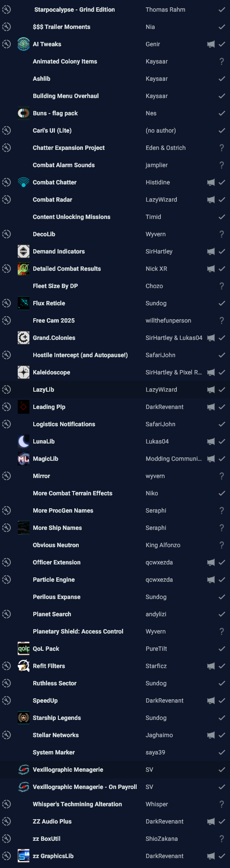Screen dimensions: 230x868
Task: Click the megaphone icon beside Stellar Networks
Action: tap(211, 735)
